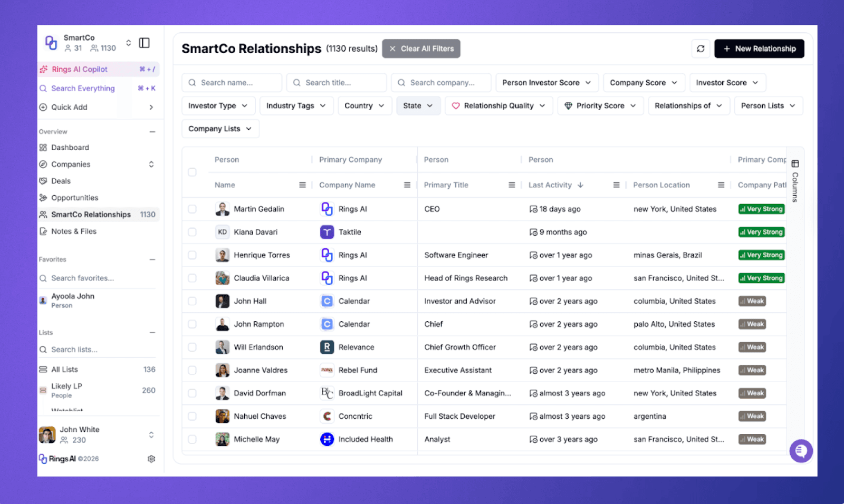Click the BroadLight Capital logo
The image size is (844, 504).
327,393
